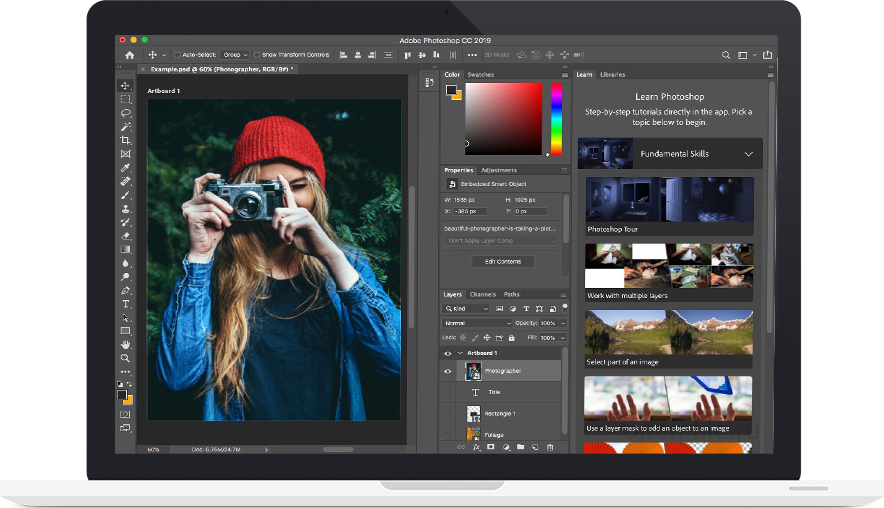Click the Share document icon

tap(767, 55)
